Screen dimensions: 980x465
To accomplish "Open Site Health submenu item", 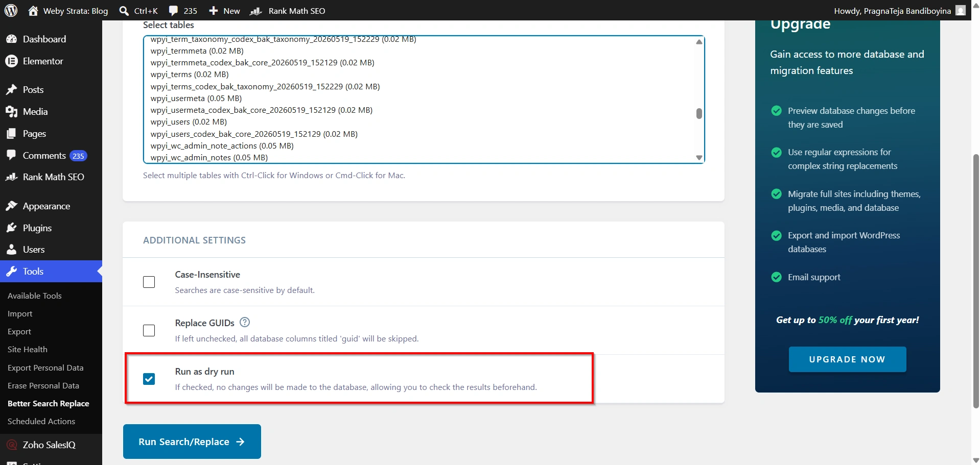I will 28,350.
